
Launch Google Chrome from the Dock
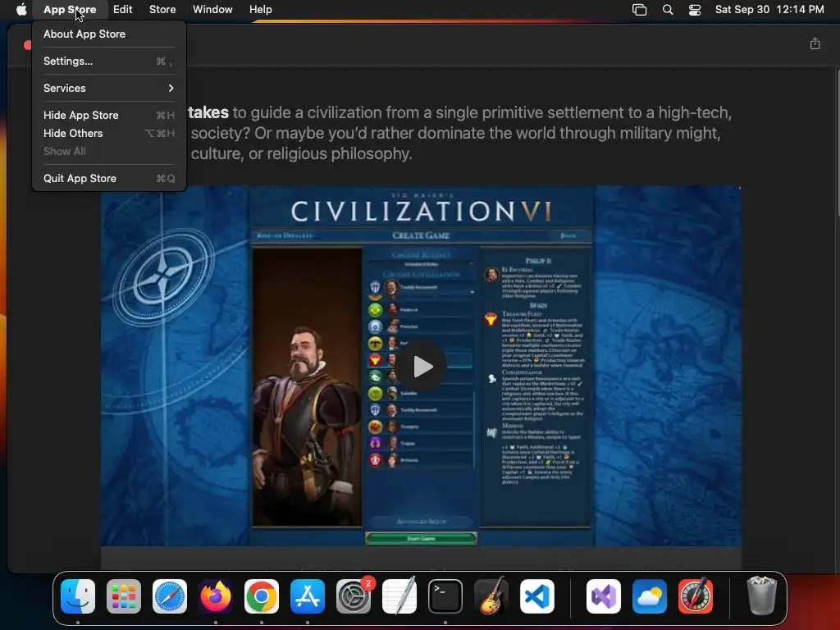coord(262,596)
